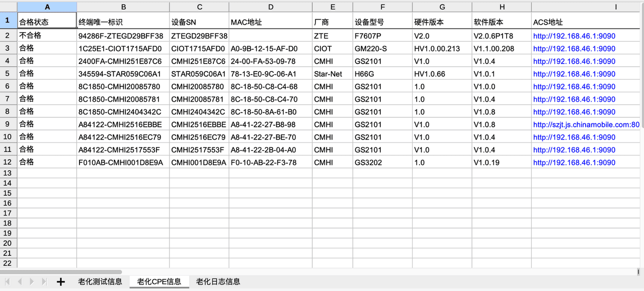Image resolution: width=644 pixels, height=291 pixels.
Task: Click the V1.0.19 software version cell
Action: 487,162
